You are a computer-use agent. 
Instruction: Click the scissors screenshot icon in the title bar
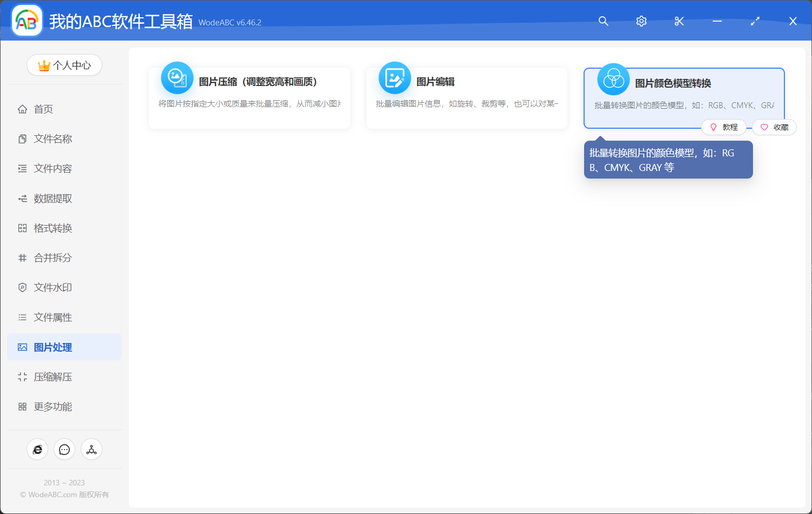click(x=679, y=21)
